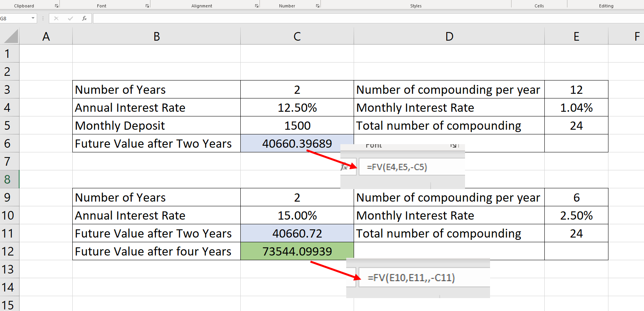The width and height of the screenshot is (644, 311).
Task: Open the Clipboard group dialog launcher
Action: [x=57, y=6]
